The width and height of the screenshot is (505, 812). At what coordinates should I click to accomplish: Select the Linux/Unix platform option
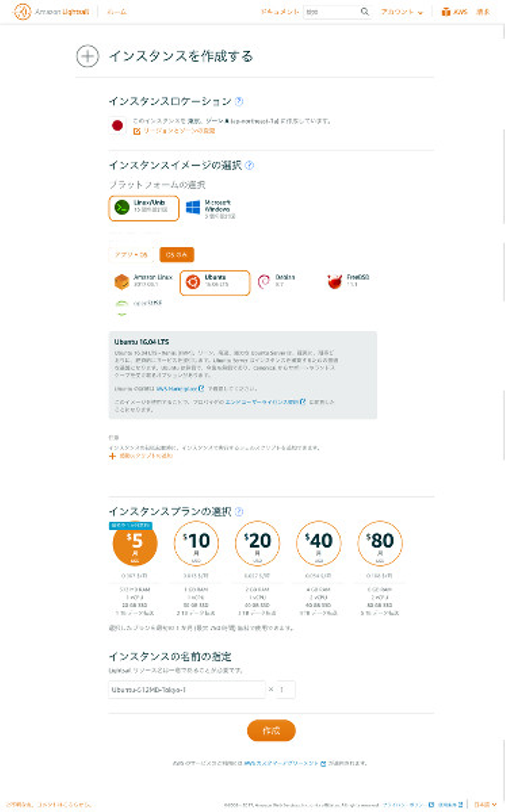click(144, 208)
